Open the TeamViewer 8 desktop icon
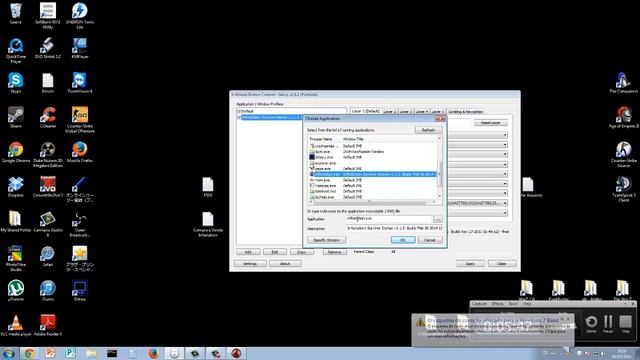640x360 pixels. click(x=80, y=83)
